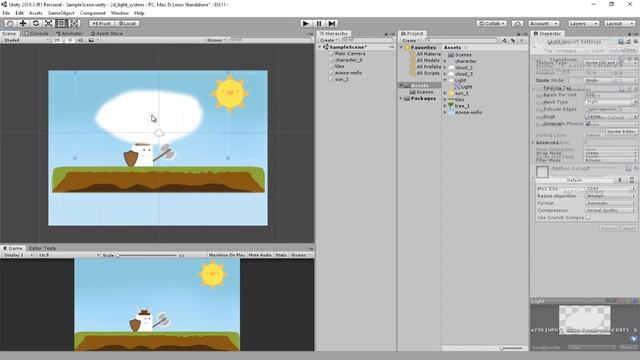Toggle Use Crunch Compression checkbox
This screenshot has width=640, height=360.
point(588,218)
